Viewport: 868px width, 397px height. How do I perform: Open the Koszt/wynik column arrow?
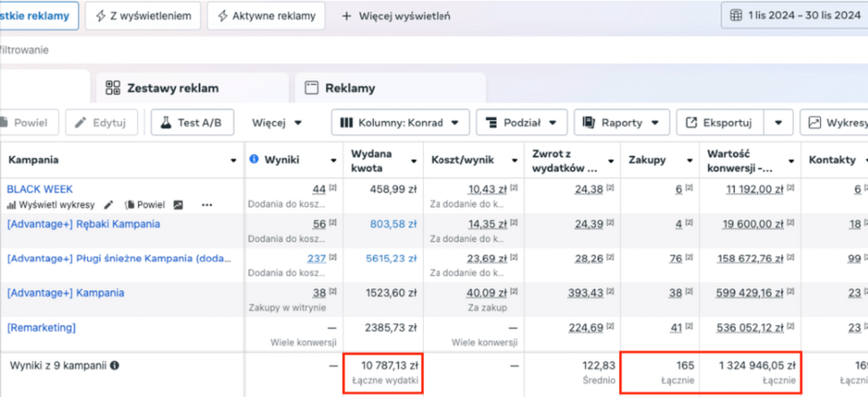point(515,160)
